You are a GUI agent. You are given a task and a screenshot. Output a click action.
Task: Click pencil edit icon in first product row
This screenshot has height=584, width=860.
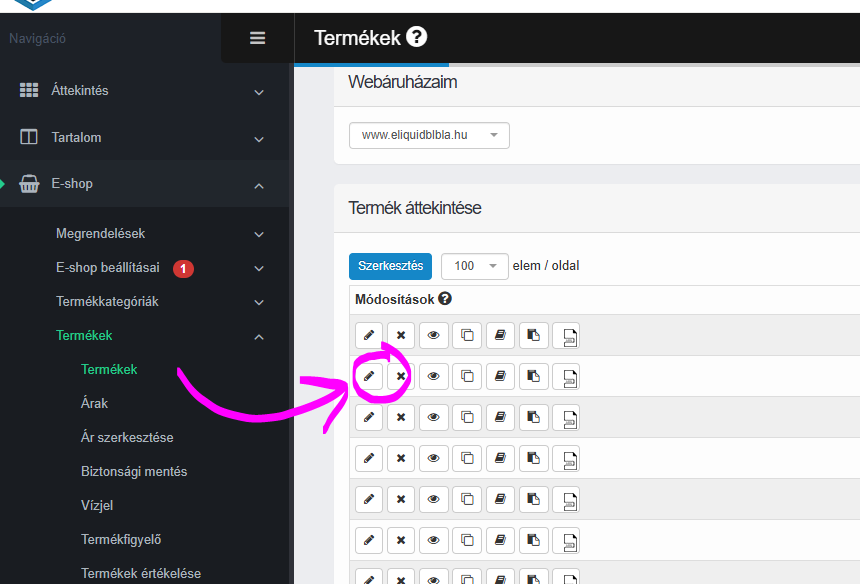pyautogui.click(x=369, y=335)
